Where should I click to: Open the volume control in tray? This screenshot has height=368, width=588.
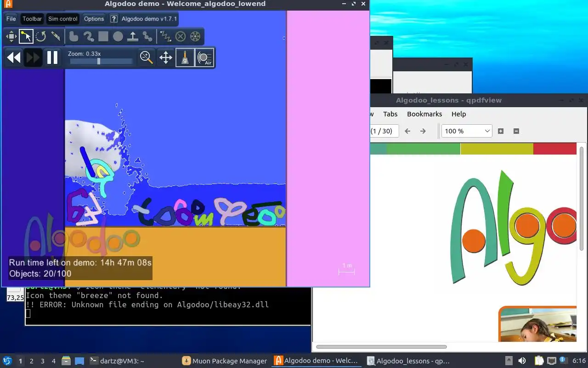522,361
